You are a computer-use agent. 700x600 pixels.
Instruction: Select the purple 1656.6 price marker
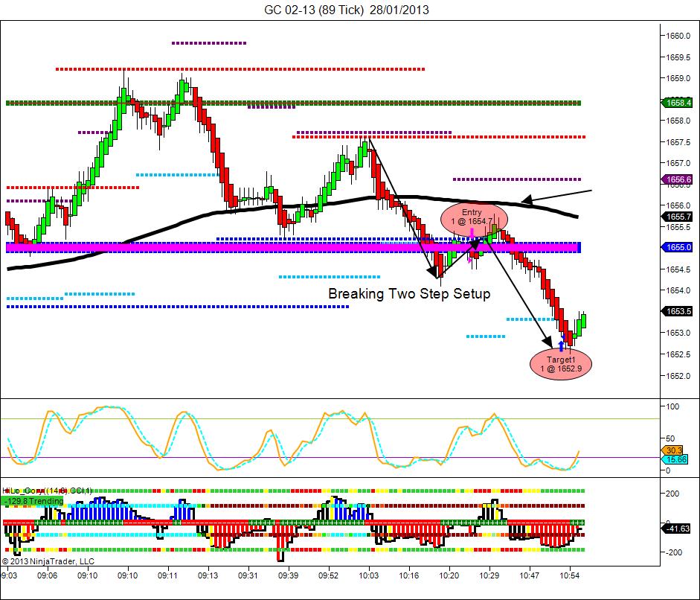(677, 179)
